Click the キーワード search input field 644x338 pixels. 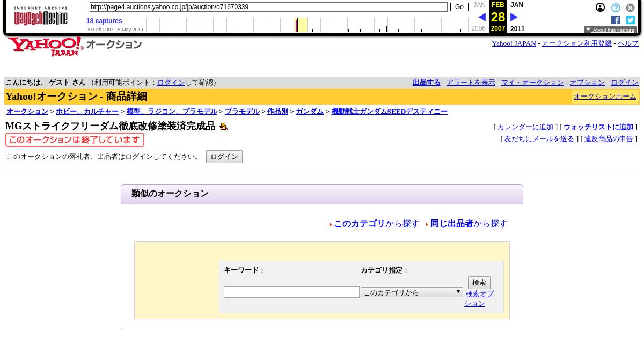click(291, 292)
